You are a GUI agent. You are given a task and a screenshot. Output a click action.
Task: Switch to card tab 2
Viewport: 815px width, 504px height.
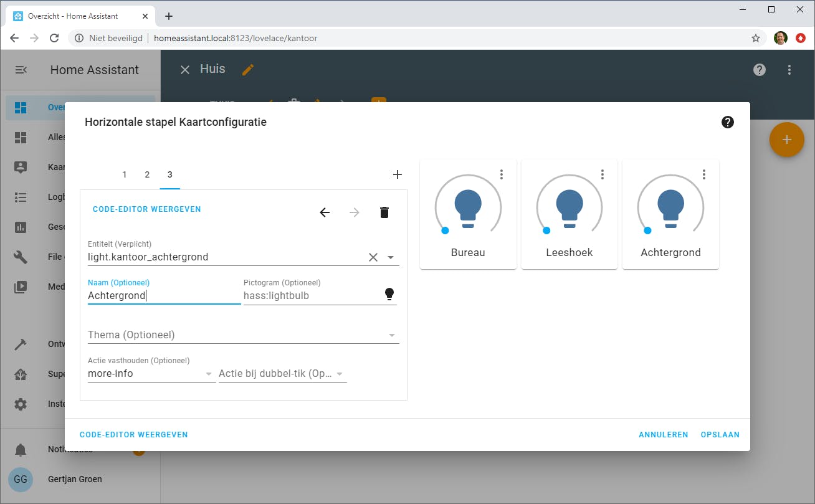[147, 174]
